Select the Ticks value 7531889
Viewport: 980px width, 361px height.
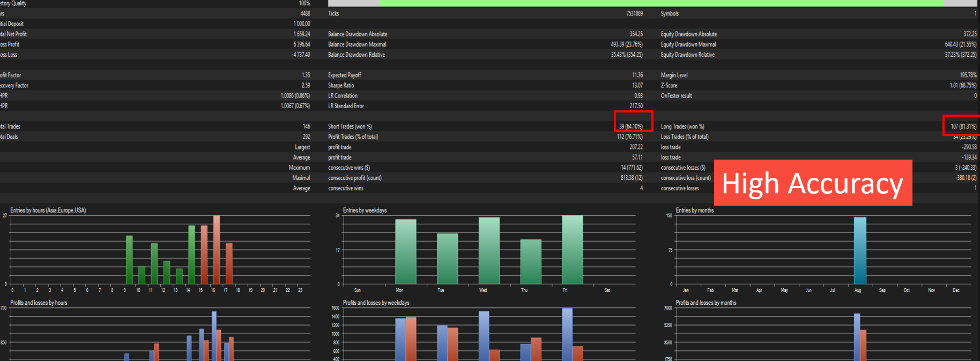coord(634,13)
